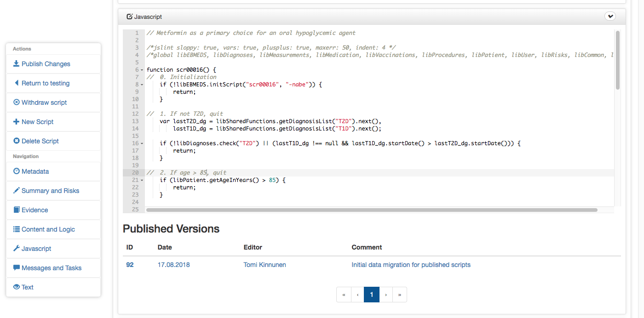Click the code editor horizontal scrollbar
This screenshot has height=318, width=644.
(x=372, y=210)
